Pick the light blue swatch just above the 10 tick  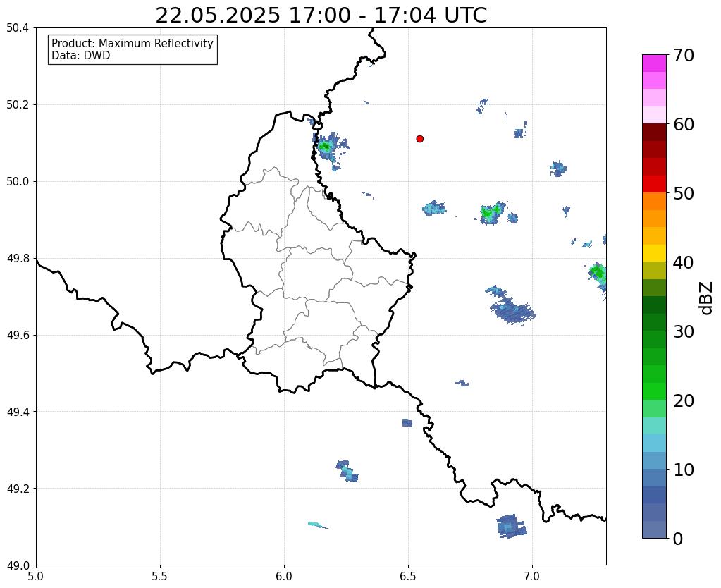coord(654,460)
